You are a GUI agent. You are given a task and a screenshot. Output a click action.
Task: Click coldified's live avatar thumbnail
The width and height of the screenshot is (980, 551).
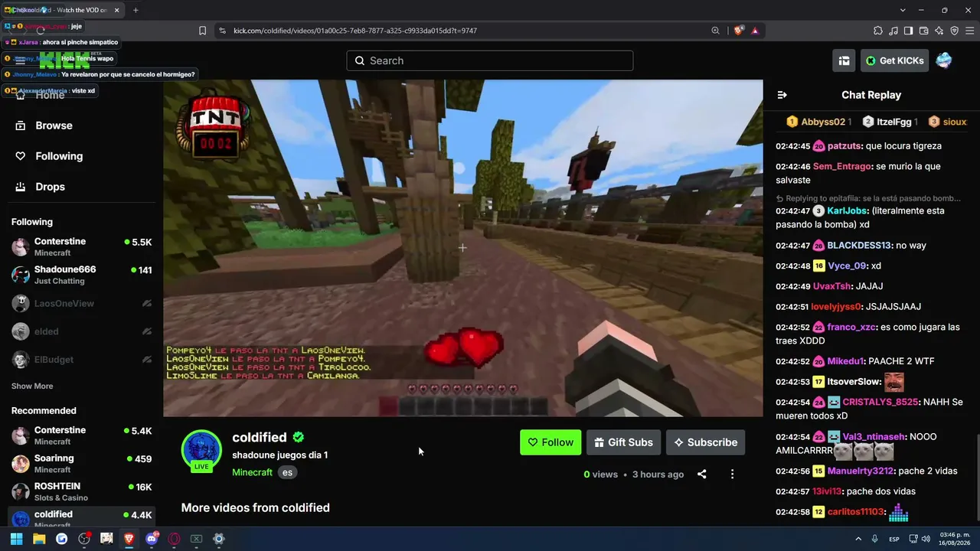[201, 450]
